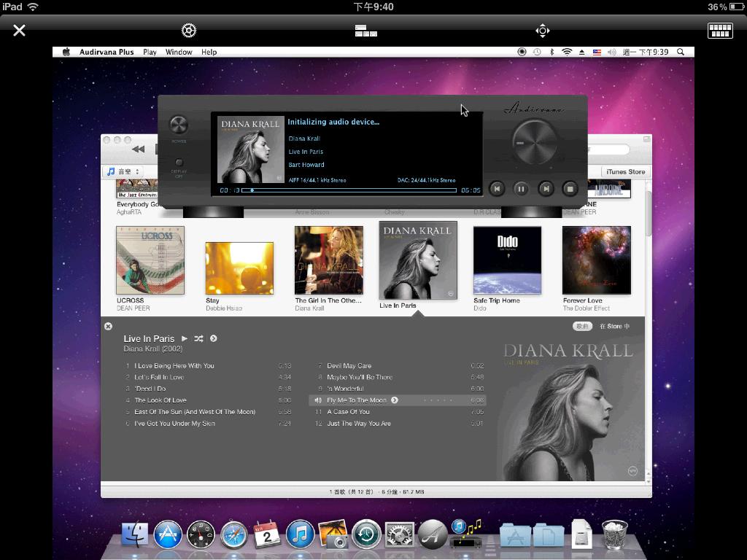Open the Window menu
Image resolution: width=747 pixels, height=560 pixels.
coord(179,52)
